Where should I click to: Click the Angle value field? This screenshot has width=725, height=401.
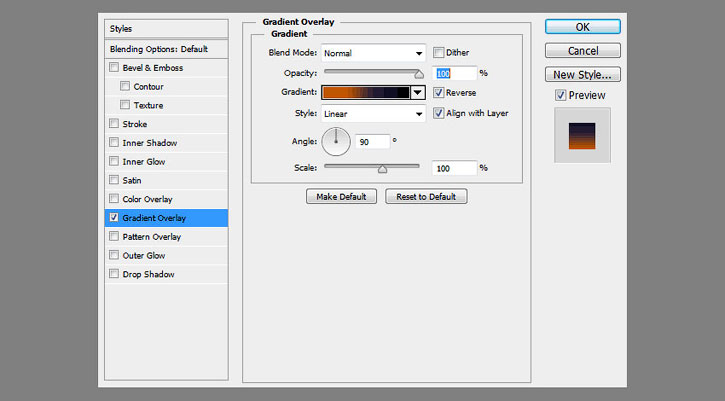click(x=373, y=142)
